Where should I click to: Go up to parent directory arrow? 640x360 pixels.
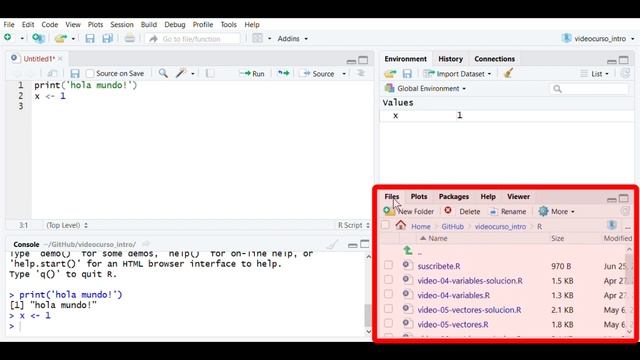pyautogui.click(x=408, y=251)
